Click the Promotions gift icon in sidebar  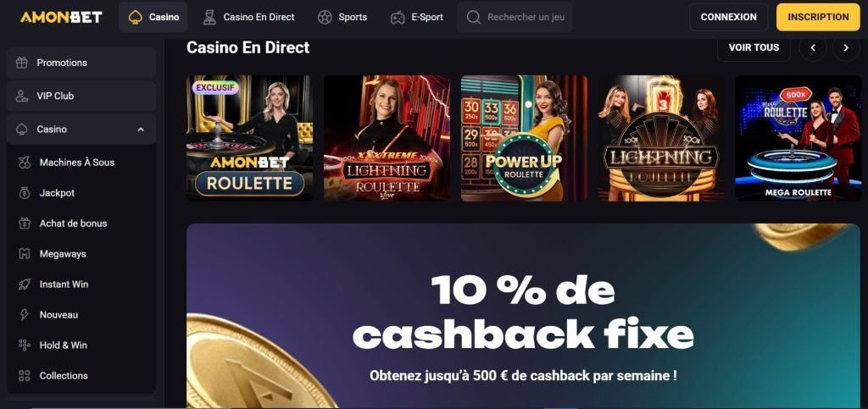tap(21, 63)
